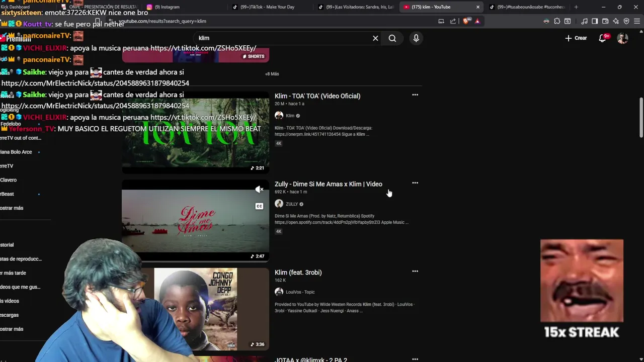Toggle the Brave sidebar panel icon

click(x=595, y=21)
